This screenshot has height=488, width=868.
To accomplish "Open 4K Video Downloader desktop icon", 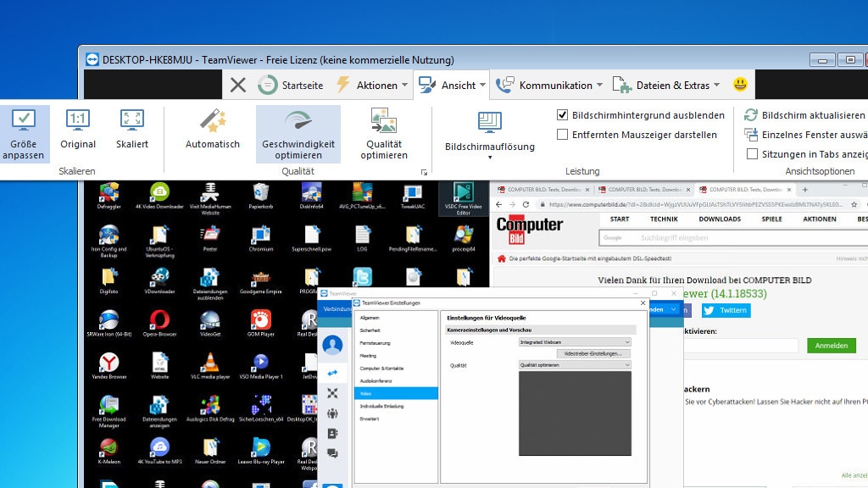I will tap(159, 196).
